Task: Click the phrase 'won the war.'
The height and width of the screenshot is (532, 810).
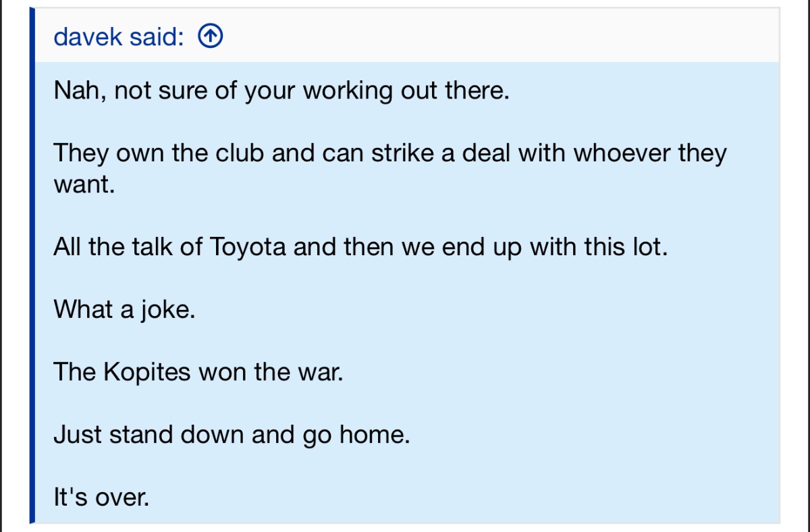Action: pyautogui.click(x=271, y=372)
